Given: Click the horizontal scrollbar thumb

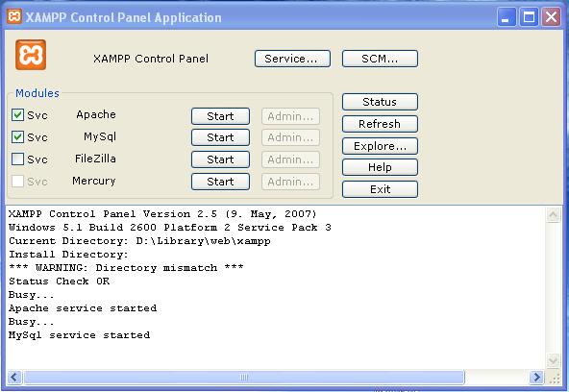Looking at the screenshot, I should pyautogui.click(x=244, y=378).
